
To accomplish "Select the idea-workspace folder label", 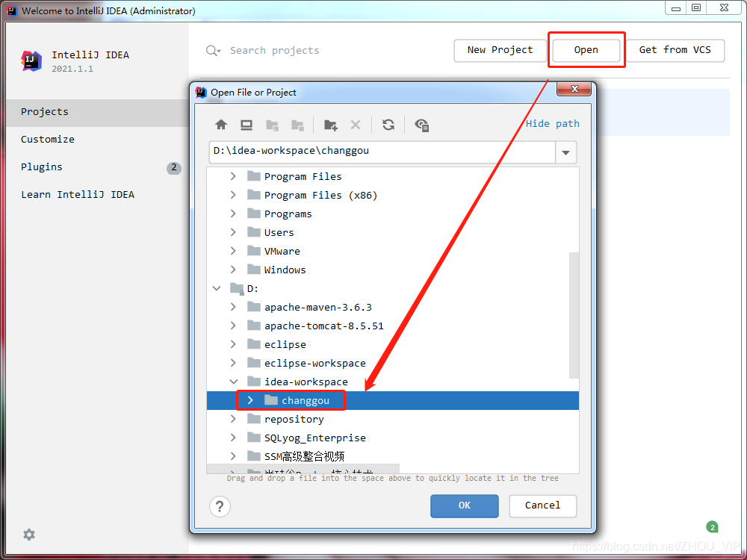I will [x=306, y=382].
